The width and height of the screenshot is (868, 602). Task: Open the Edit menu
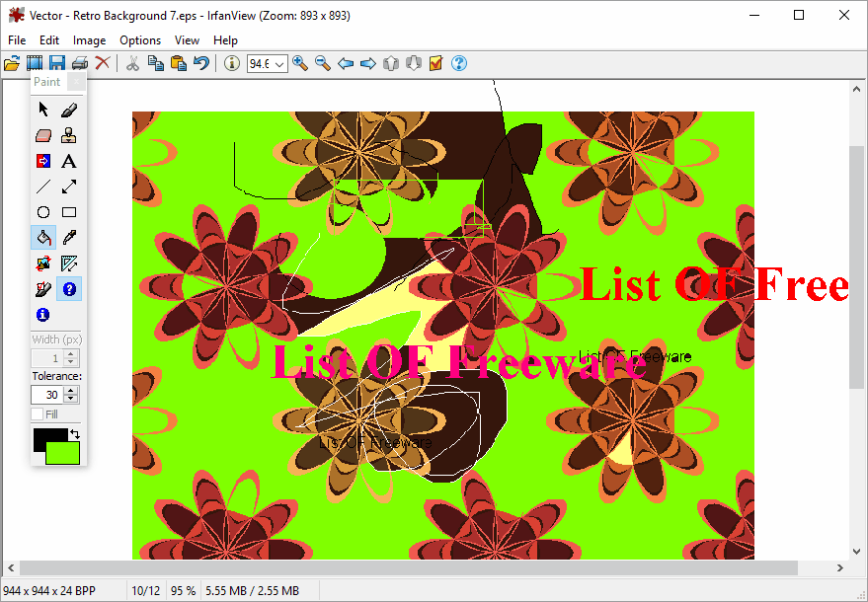49,40
